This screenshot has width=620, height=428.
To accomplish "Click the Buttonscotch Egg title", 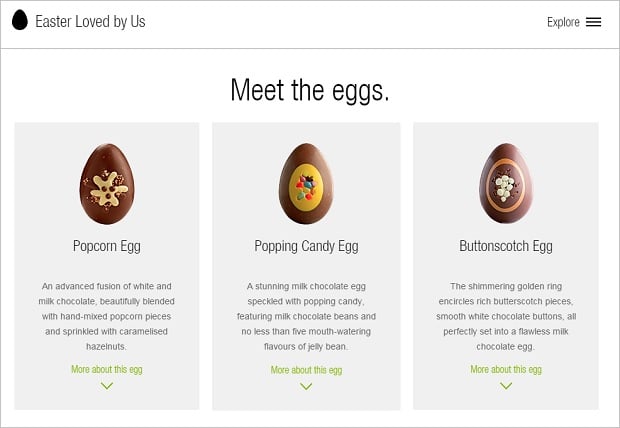I will (506, 246).
